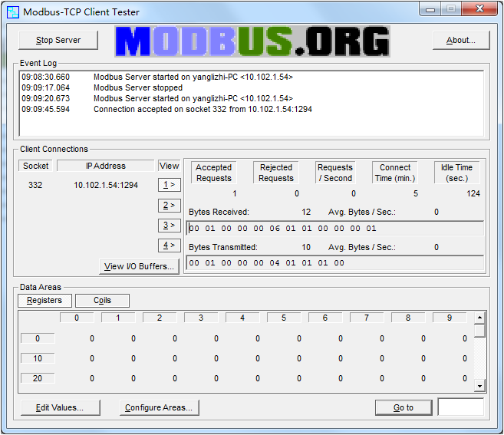Click the Bytes Transmitted count 10
The width and height of the screenshot is (504, 435).
point(306,247)
